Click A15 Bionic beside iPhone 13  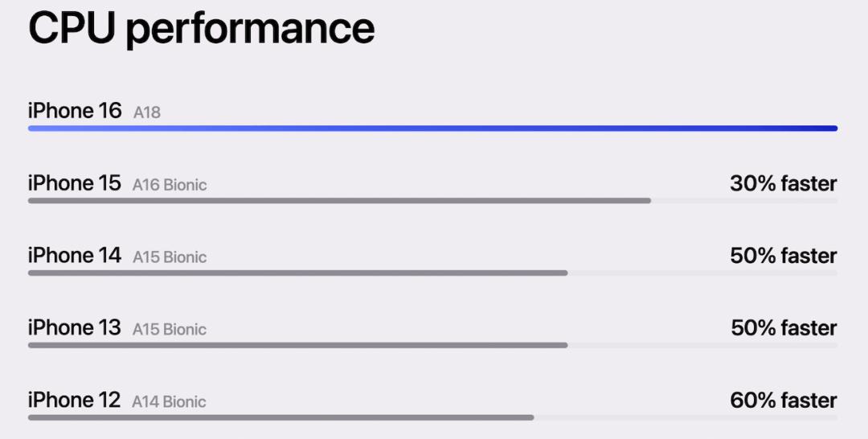170,330
